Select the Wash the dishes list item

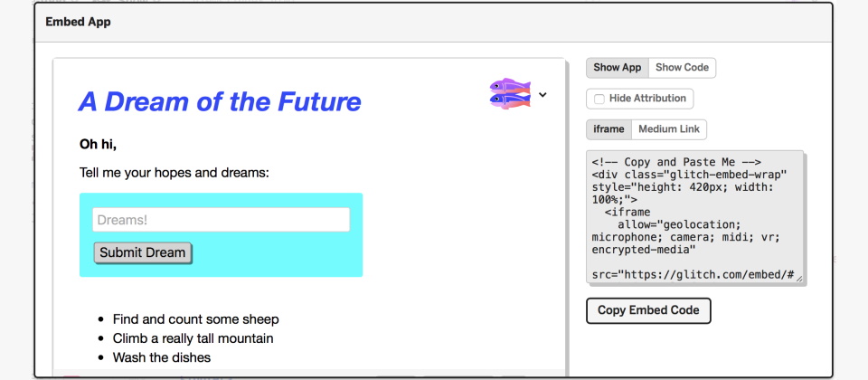[x=162, y=357]
